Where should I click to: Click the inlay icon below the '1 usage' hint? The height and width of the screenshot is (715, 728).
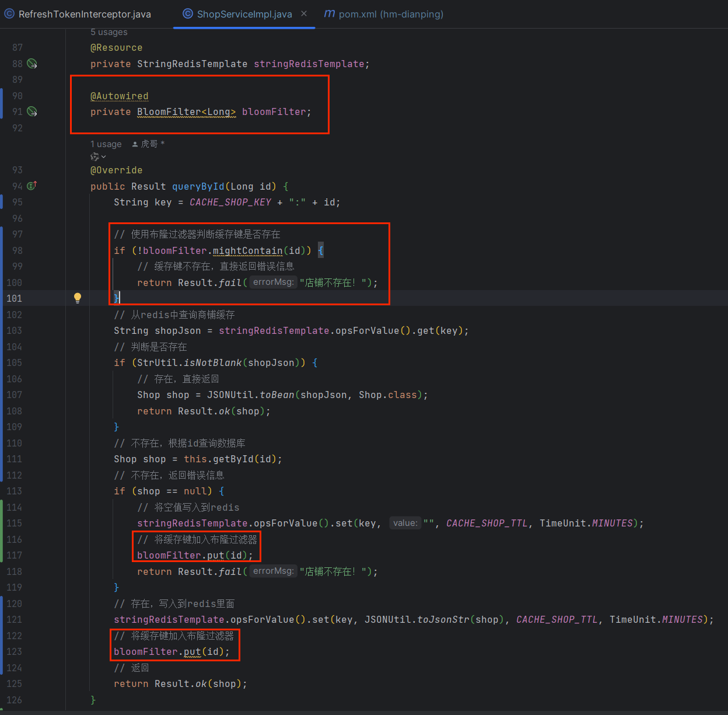coord(94,156)
